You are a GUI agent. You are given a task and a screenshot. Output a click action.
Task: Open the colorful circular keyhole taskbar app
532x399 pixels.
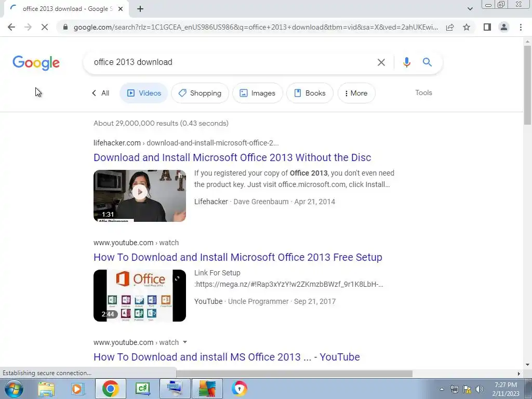239,389
